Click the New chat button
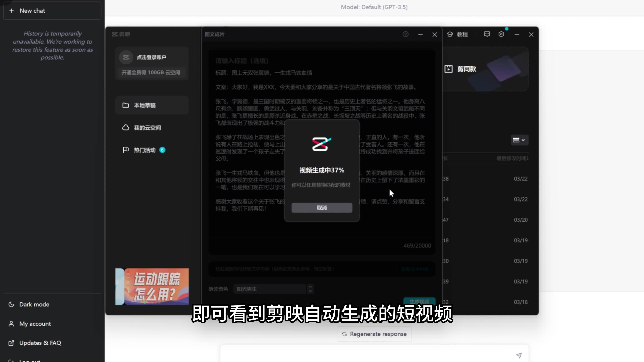The width and height of the screenshot is (644, 362). pyautogui.click(x=52, y=11)
